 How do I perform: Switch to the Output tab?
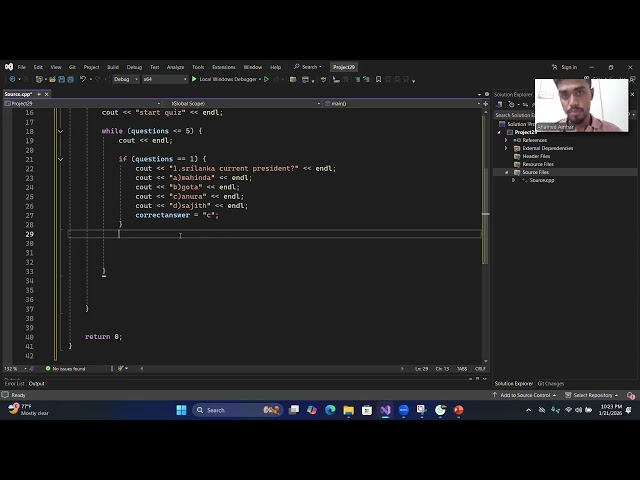coord(37,384)
